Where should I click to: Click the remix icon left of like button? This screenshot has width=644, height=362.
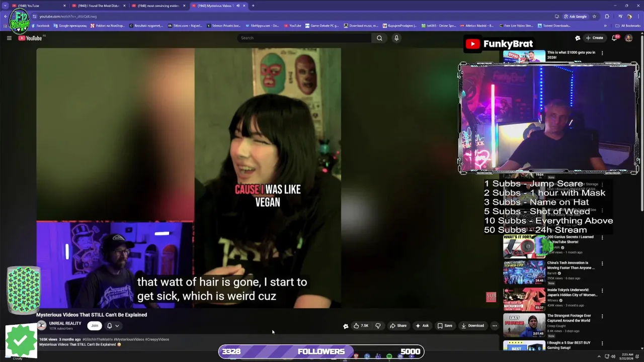346,326
